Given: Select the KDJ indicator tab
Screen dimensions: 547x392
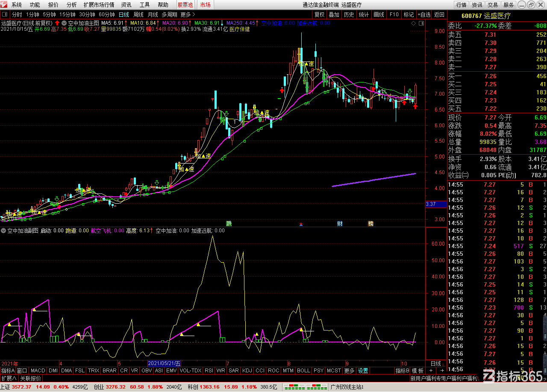Looking at the screenshot, I should pos(247,371).
